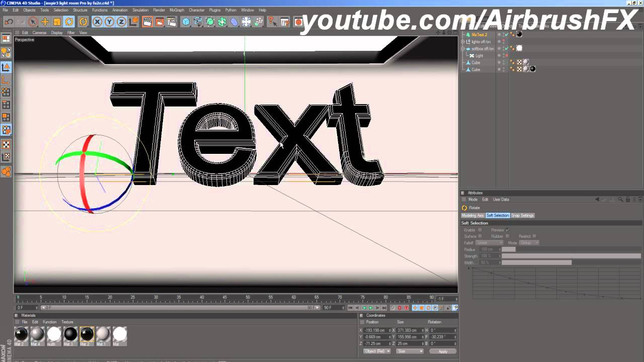Render to Picture Viewer icon
Image resolution: width=644 pixels, height=362 pixels.
tap(159, 22)
